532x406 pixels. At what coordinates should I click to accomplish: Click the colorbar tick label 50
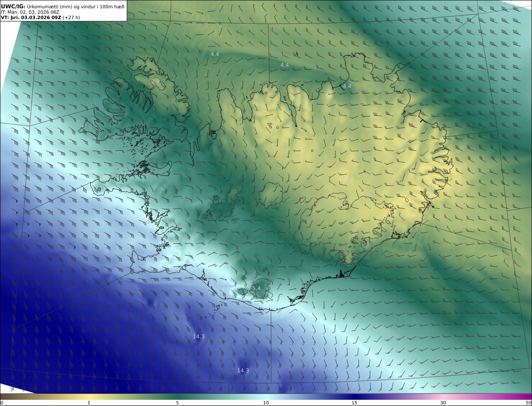[x=529, y=403]
